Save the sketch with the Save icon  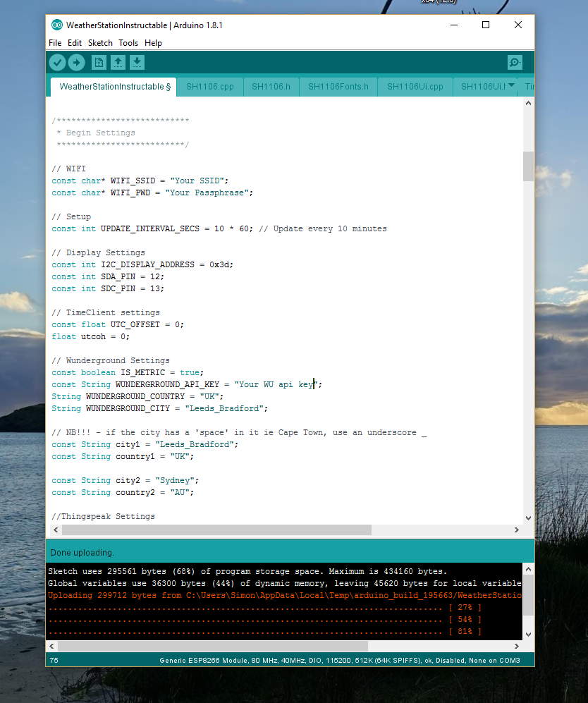coord(137,62)
